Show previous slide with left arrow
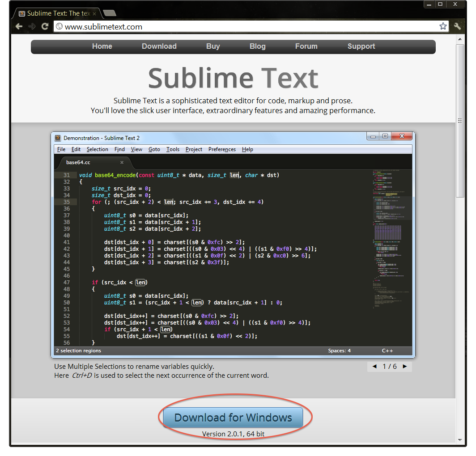The image size is (476, 456). pyautogui.click(x=374, y=366)
